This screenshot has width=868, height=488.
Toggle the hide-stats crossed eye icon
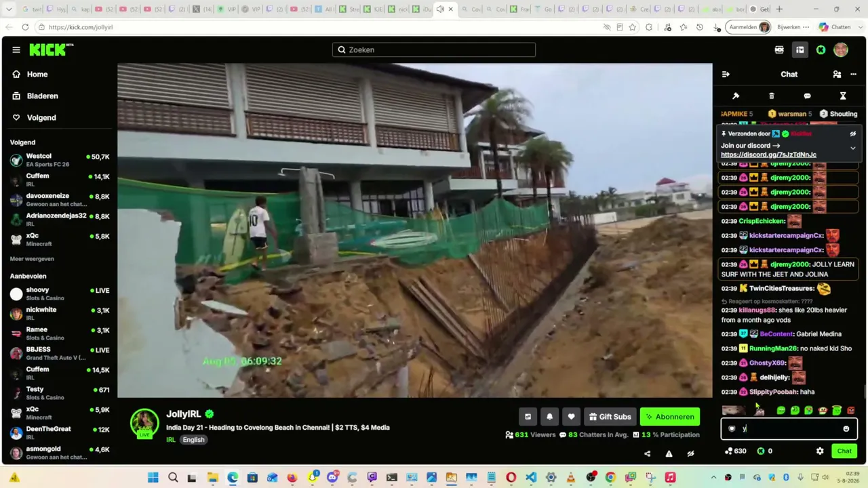click(690, 453)
